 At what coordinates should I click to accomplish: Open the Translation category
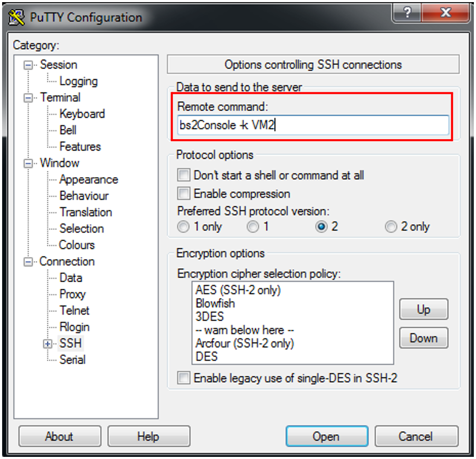point(86,213)
